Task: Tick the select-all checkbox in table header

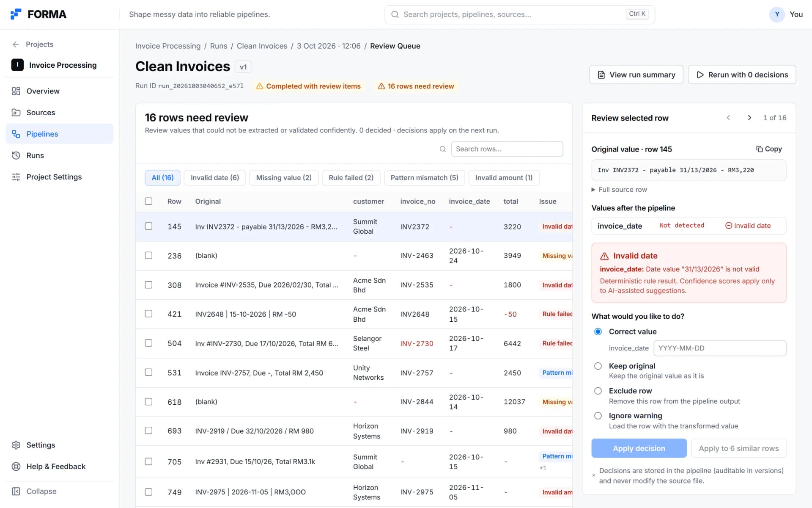Action: (148, 201)
